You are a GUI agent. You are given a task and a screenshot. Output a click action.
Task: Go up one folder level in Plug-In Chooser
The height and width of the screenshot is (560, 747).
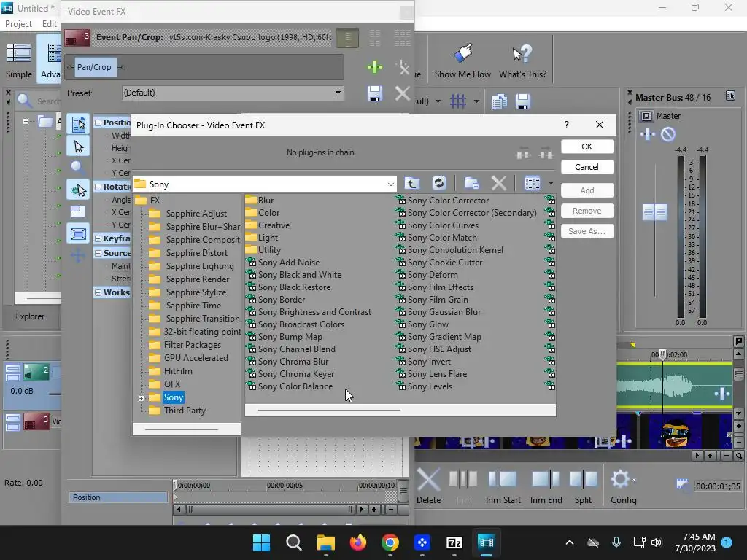coord(412,183)
